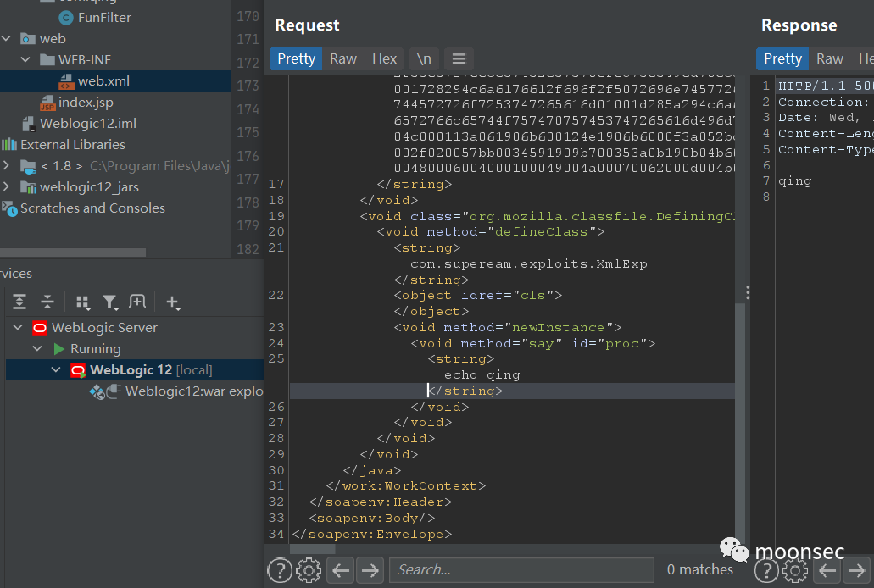Collapse the web folder
Image resolution: width=874 pixels, height=588 pixels.
[x=7, y=38]
